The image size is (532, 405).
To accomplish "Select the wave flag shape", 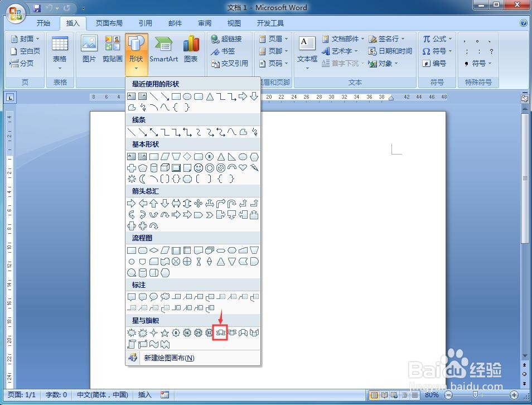I will pos(154,344).
